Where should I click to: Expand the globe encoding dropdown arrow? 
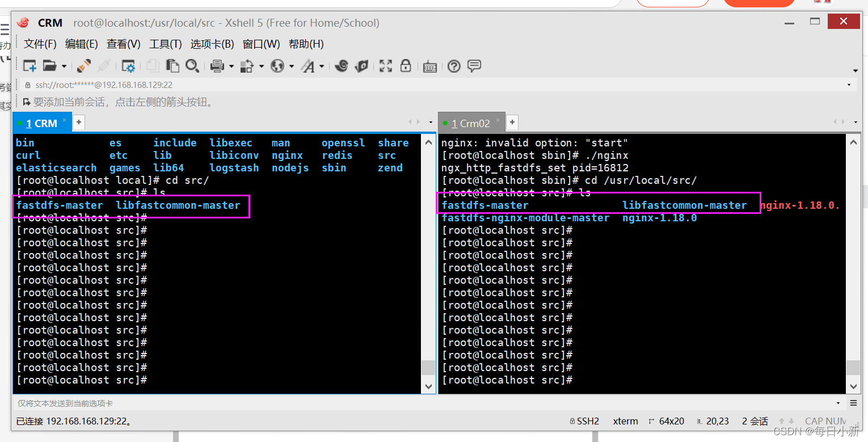point(292,66)
